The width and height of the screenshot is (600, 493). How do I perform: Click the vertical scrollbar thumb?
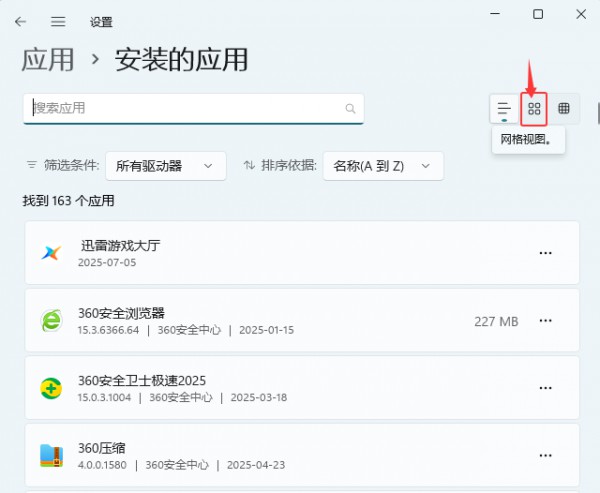[x=598, y=113]
